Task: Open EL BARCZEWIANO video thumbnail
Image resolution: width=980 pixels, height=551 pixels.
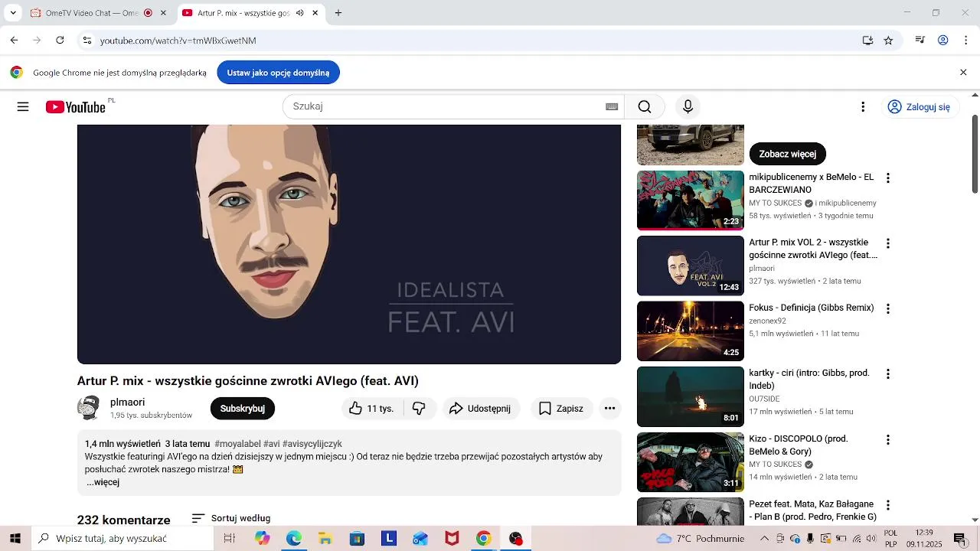Action: coord(691,200)
